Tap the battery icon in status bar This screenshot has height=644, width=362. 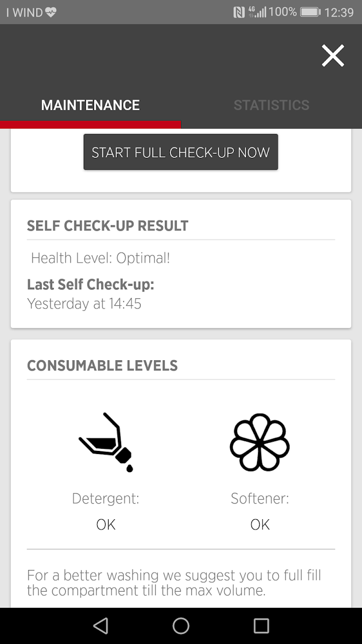point(310,12)
